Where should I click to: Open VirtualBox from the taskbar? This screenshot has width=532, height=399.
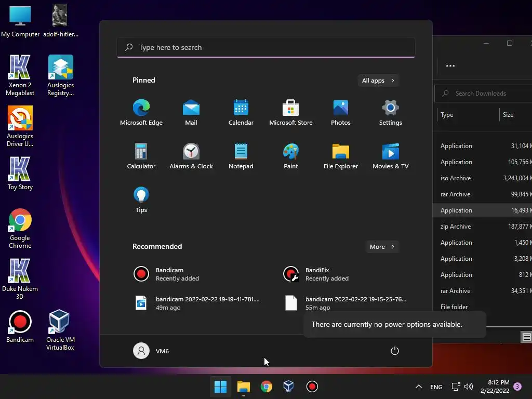[x=289, y=387]
